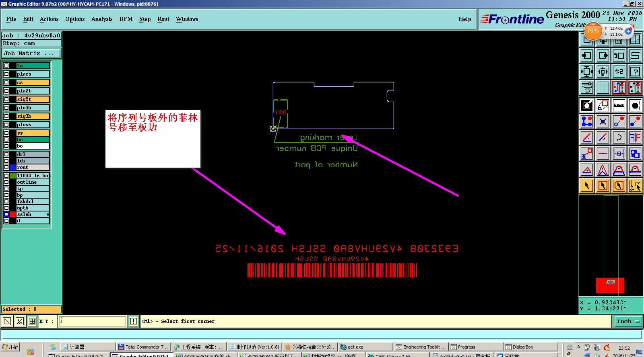644x357 pixels.
Task: Select the fzkdrl layer name
Action: point(33,201)
